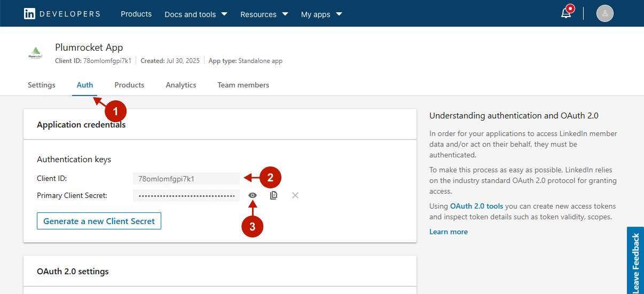Viewport: 644px width, 294px height.
Task: Click the Learn more link
Action: coord(449,232)
